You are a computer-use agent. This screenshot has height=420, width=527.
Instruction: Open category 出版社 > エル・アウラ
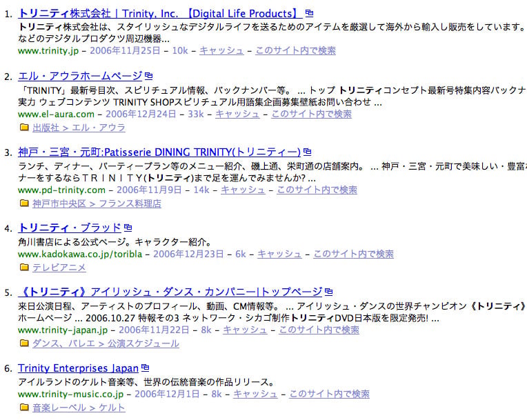coord(79,128)
